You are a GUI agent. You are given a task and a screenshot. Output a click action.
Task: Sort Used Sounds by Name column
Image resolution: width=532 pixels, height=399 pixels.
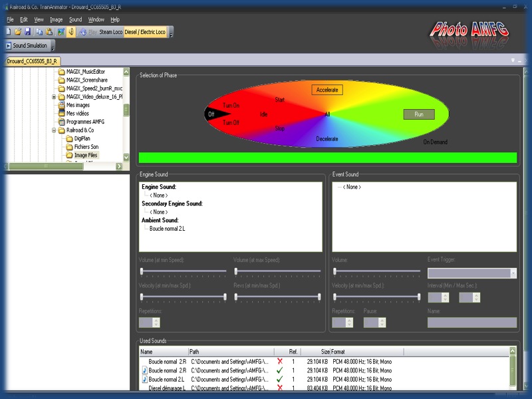(x=164, y=352)
